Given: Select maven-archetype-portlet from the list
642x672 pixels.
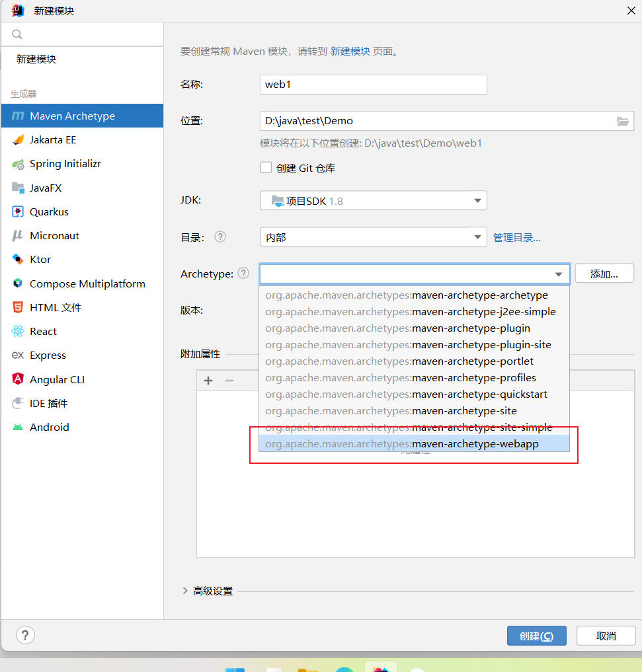Looking at the screenshot, I should click(x=415, y=361).
